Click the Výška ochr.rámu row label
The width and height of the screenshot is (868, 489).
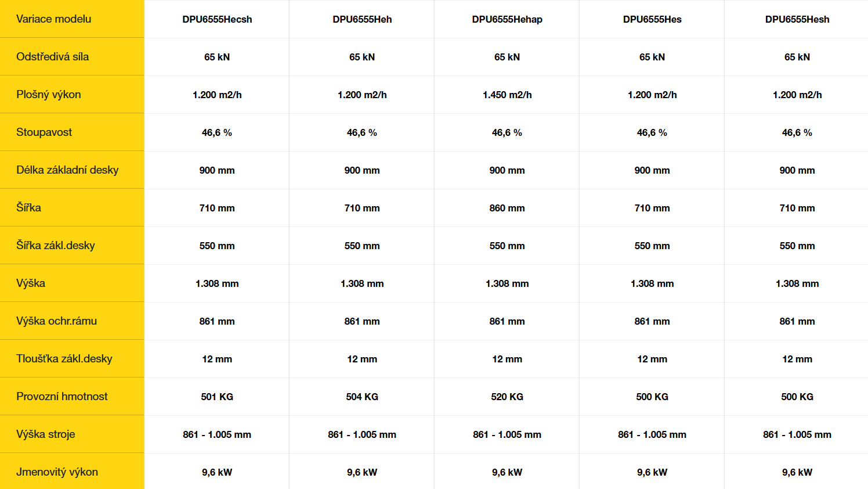56,321
